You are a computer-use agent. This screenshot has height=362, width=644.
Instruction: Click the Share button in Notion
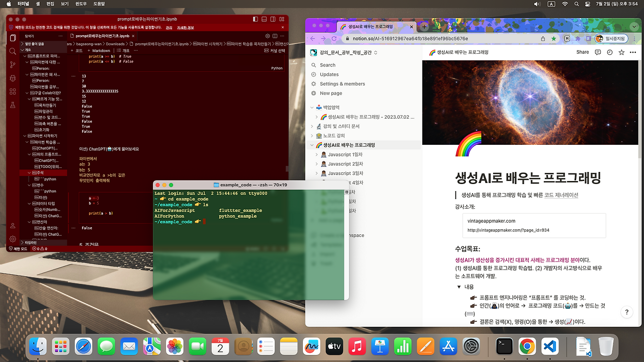(x=582, y=52)
